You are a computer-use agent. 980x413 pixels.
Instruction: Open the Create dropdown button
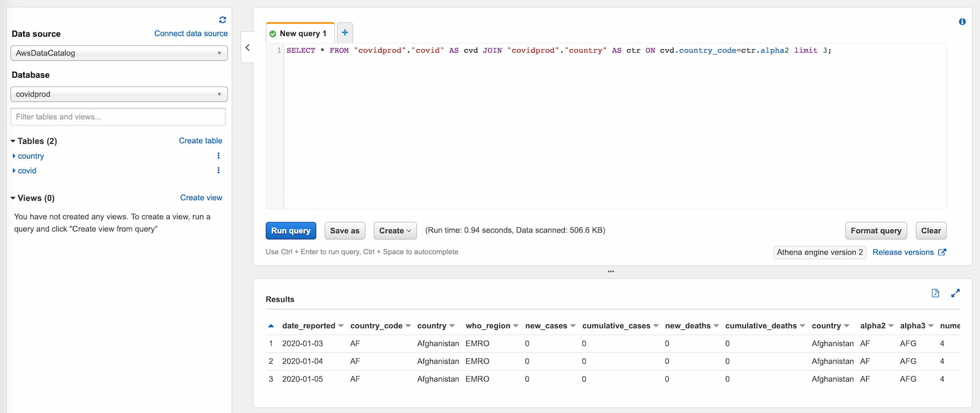tap(395, 231)
